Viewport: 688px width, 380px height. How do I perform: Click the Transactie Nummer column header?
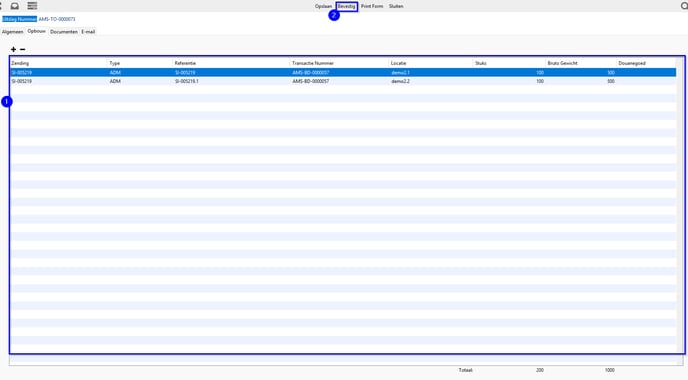click(x=313, y=63)
